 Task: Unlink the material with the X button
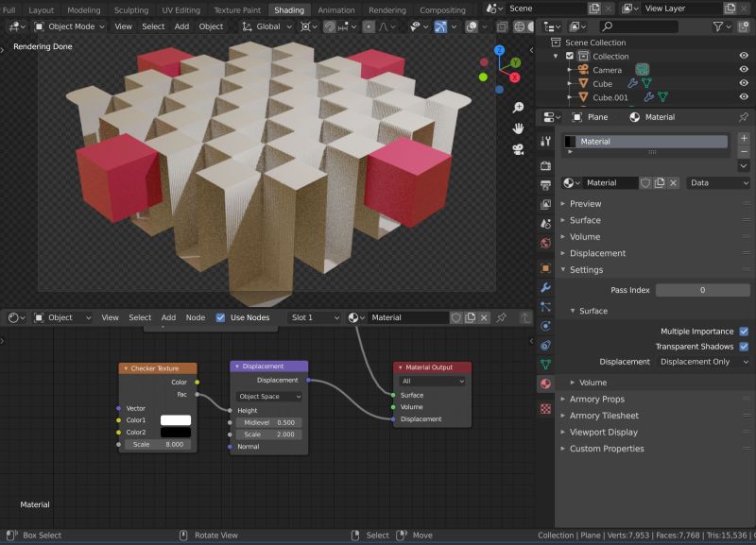[x=674, y=183]
